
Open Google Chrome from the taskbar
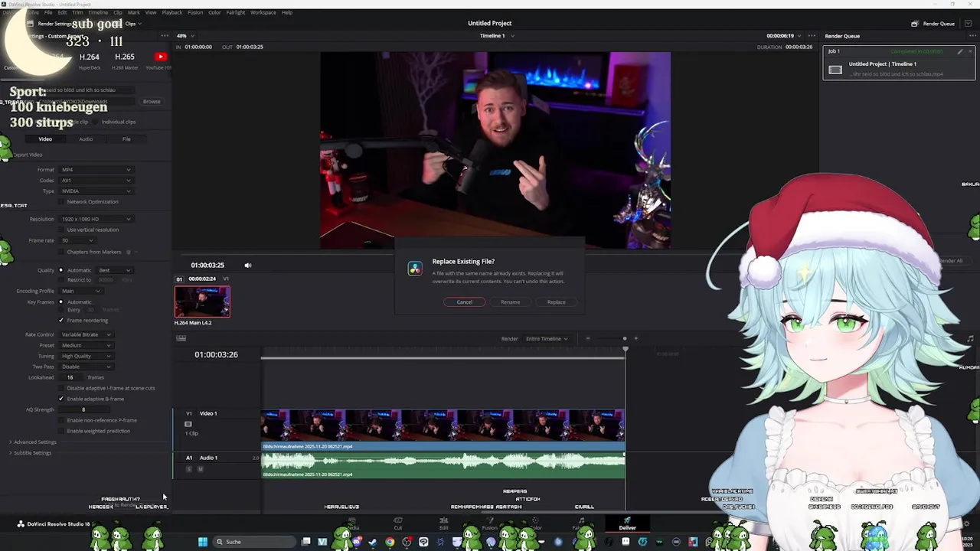coord(390,542)
